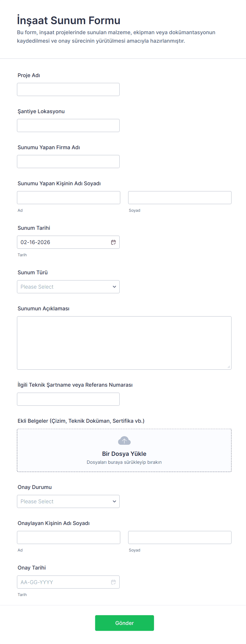
Task: Click the approver's Ad field
Action: click(x=69, y=537)
